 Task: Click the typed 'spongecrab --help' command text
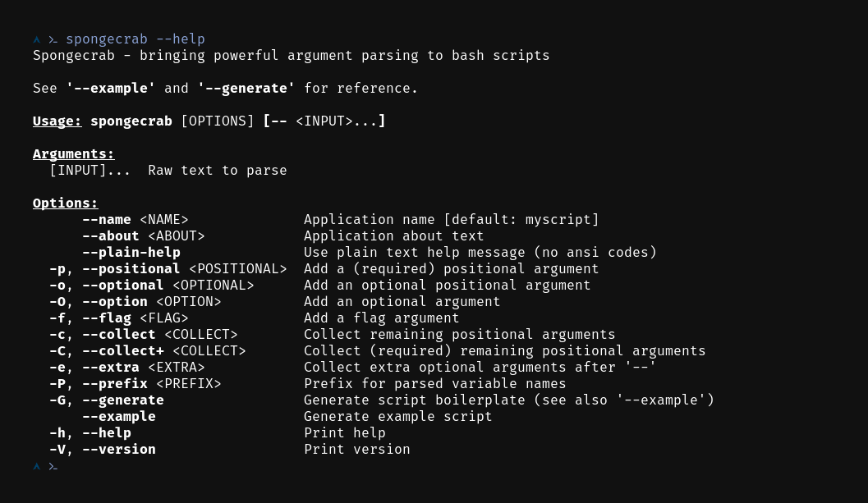coord(135,39)
